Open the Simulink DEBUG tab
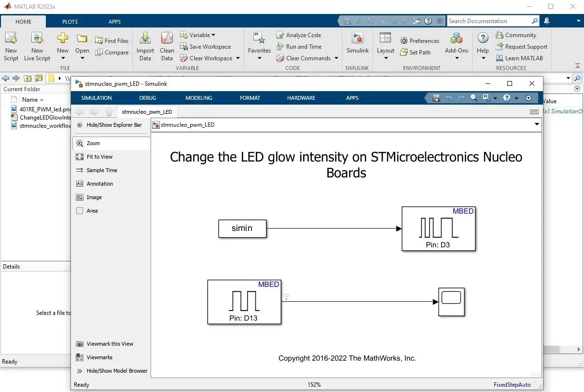Image resolution: width=584 pixels, height=392 pixels. (x=148, y=98)
